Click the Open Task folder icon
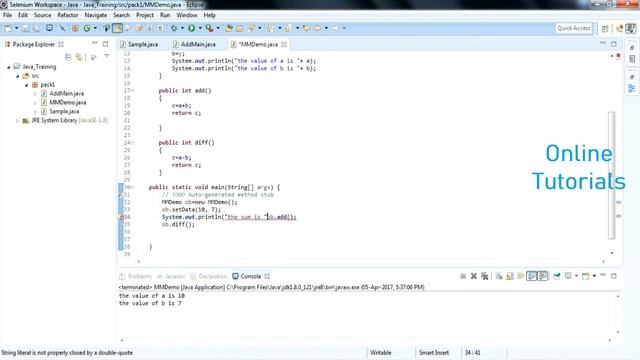 (x=240, y=28)
